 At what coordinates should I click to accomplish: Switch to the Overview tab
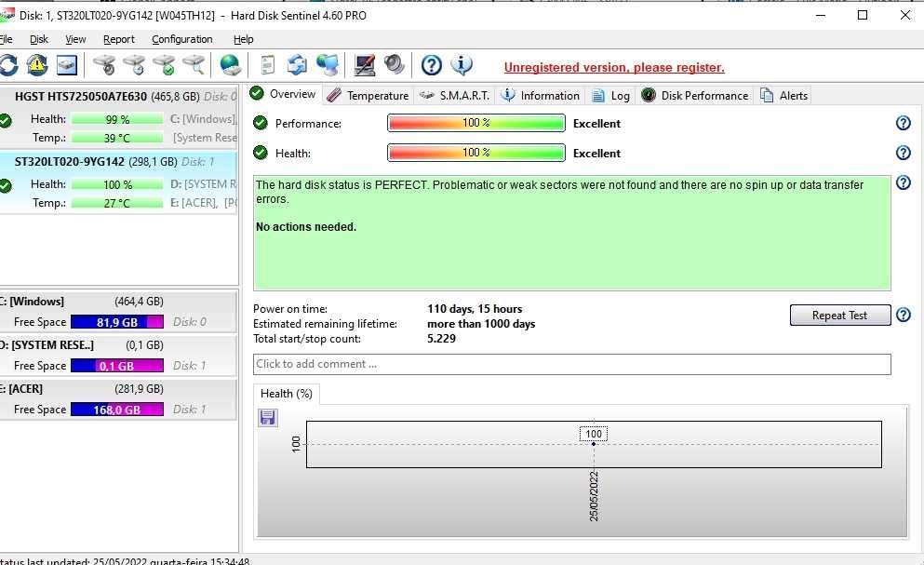(x=283, y=94)
